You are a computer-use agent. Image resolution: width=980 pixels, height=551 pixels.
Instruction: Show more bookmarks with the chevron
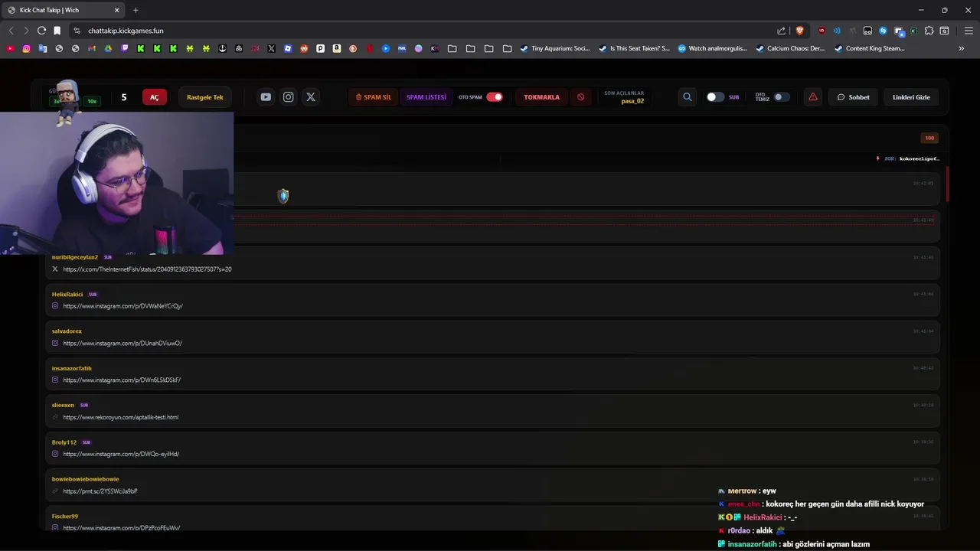961,48
